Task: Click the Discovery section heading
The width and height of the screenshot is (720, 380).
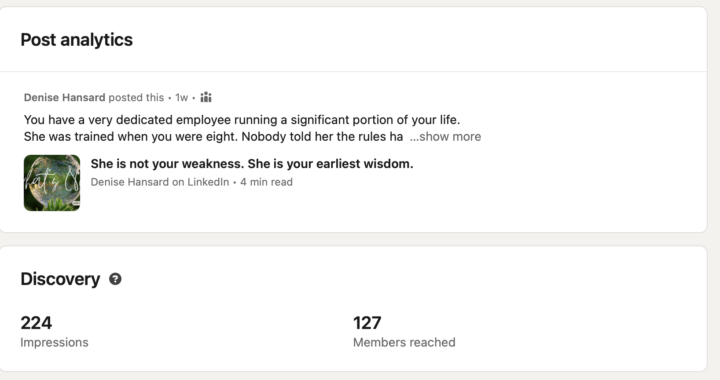Action: pos(60,279)
